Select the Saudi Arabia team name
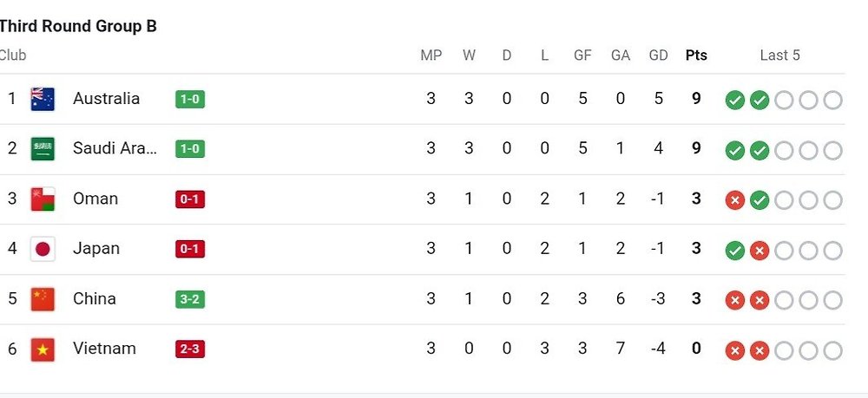This screenshot has width=868, height=398. pos(115,148)
